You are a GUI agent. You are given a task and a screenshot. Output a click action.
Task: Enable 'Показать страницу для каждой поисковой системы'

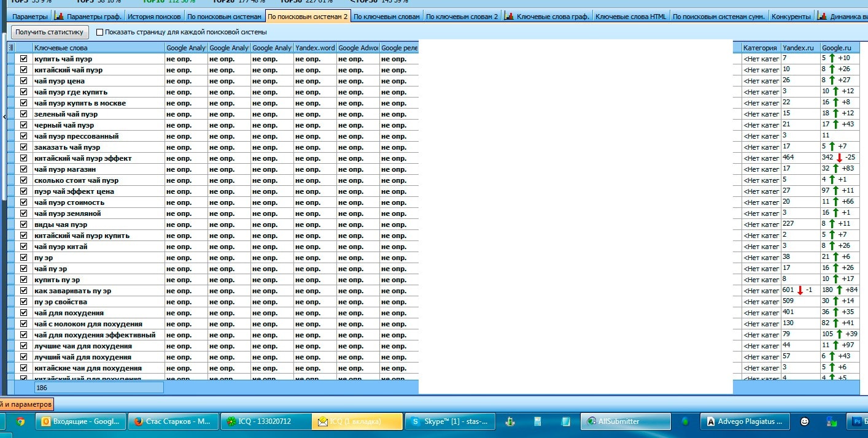(x=100, y=32)
